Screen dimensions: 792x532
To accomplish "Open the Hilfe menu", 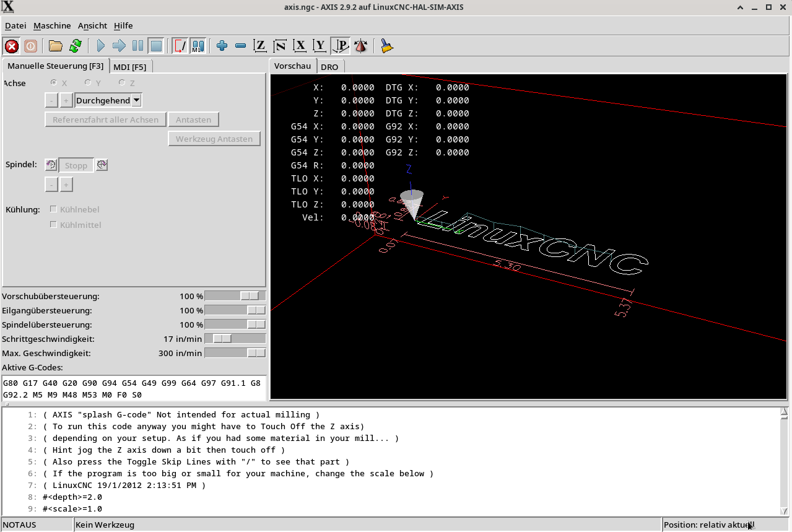I will pyautogui.click(x=123, y=25).
